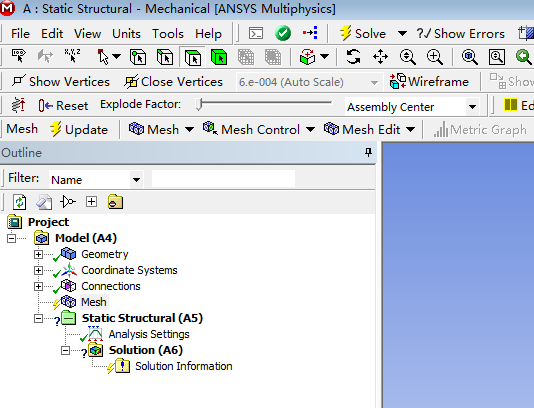Click the coordinates XYZ pick icon
Screen dimensions: 534x408
[x=72, y=56]
